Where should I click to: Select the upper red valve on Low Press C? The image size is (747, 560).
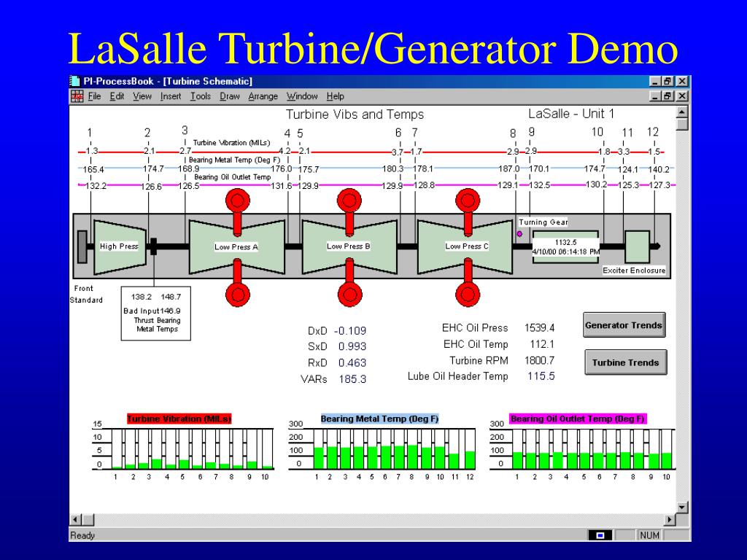(x=468, y=212)
